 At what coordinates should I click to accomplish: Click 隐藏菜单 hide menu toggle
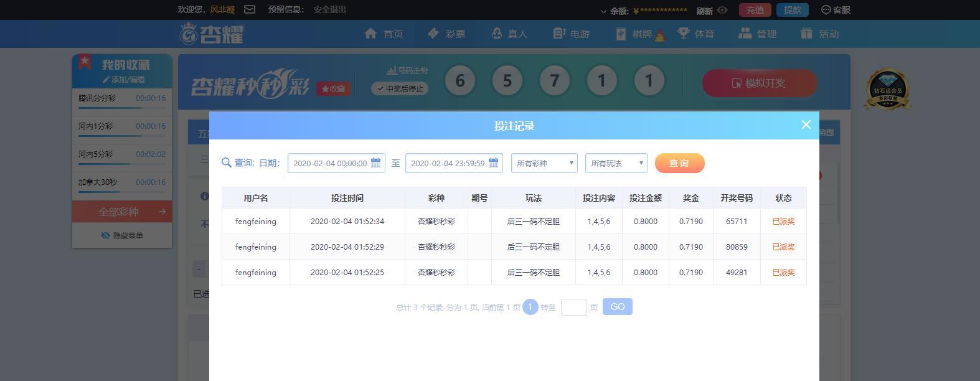(x=122, y=235)
